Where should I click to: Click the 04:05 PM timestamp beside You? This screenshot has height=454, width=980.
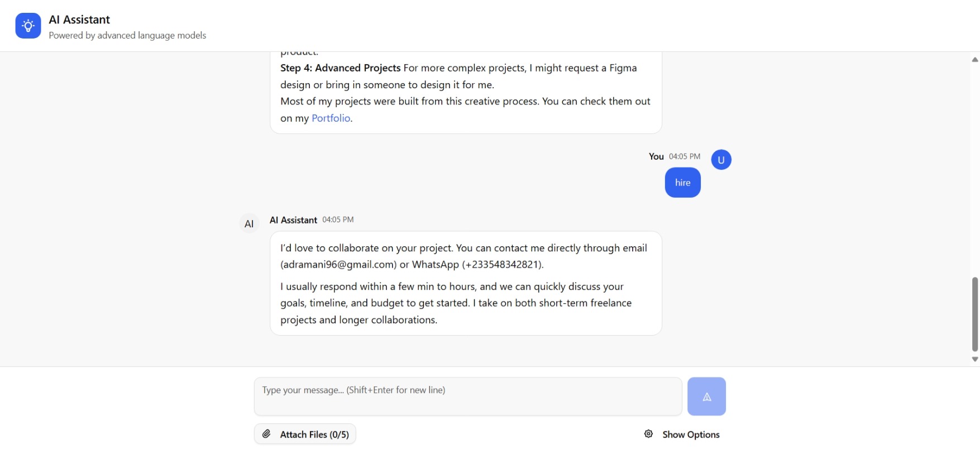coord(684,156)
